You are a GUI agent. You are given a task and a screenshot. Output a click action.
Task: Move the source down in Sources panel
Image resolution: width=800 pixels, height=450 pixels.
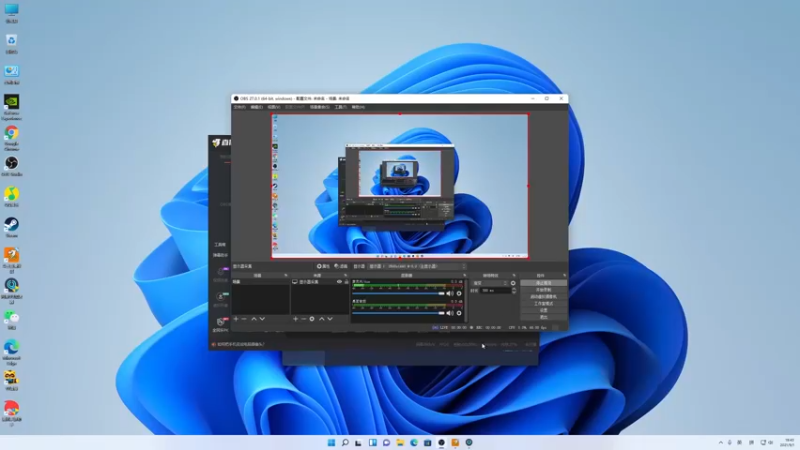point(330,319)
